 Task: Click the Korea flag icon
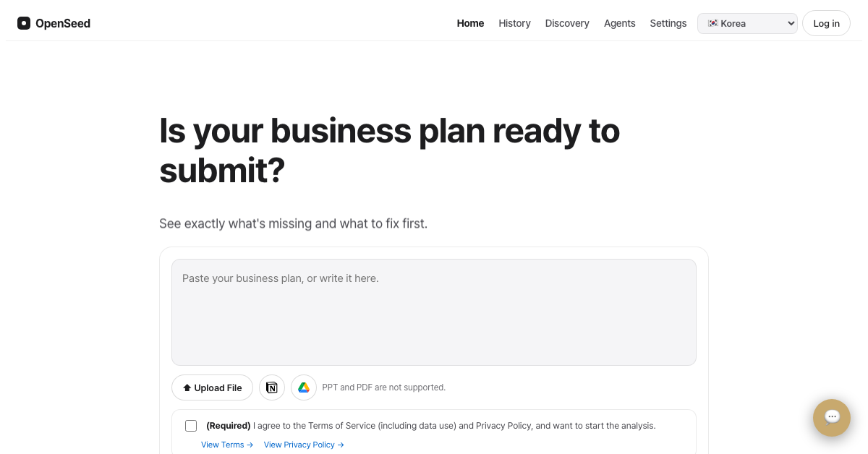713,23
